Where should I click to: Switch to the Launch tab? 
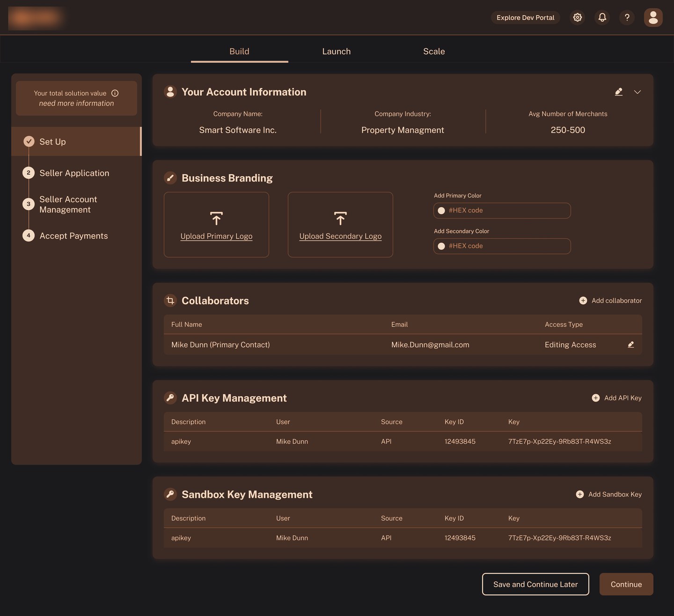pyautogui.click(x=337, y=51)
